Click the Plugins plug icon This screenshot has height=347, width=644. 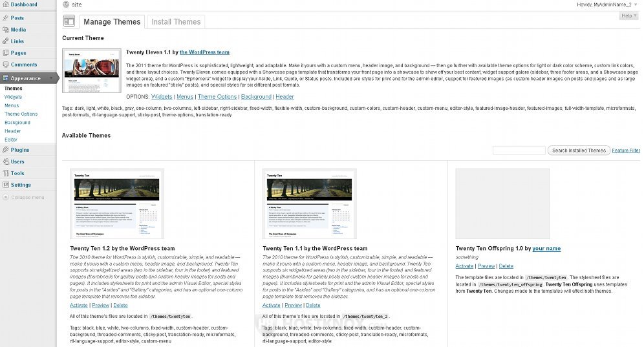pos(6,150)
